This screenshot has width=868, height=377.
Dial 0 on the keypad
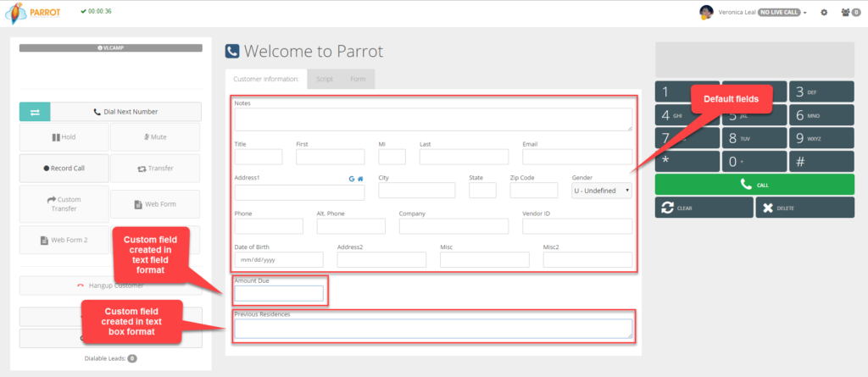754,162
